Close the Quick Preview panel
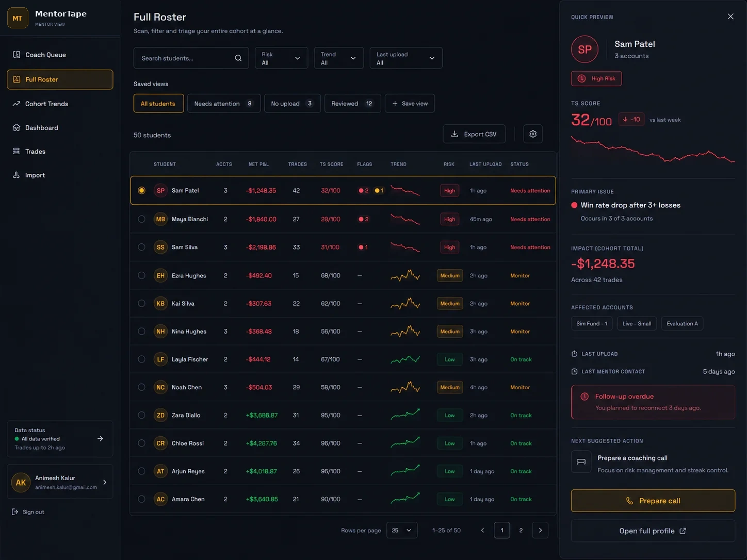The height and width of the screenshot is (560, 747). click(x=730, y=17)
